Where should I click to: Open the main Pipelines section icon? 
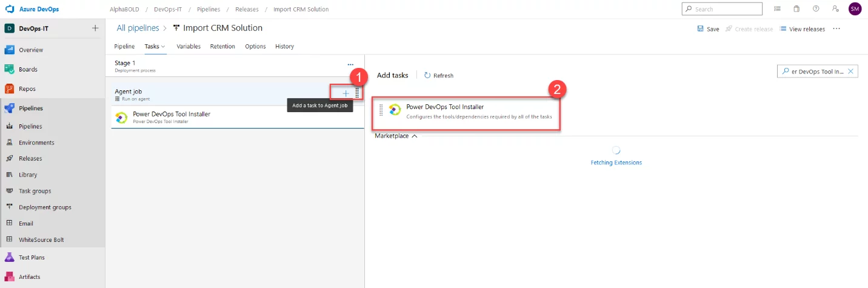tap(9, 108)
